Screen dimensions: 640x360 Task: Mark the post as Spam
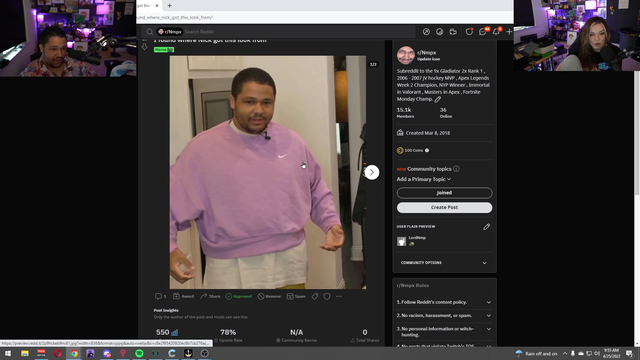tap(296, 296)
